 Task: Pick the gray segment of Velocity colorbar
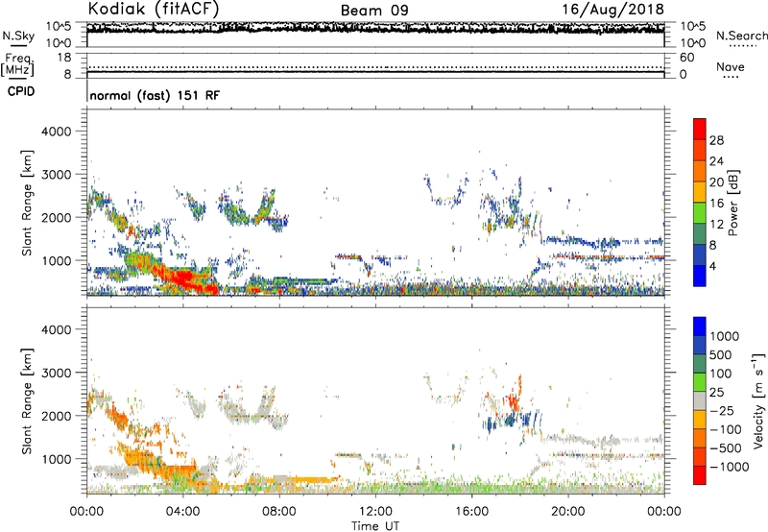click(x=700, y=400)
